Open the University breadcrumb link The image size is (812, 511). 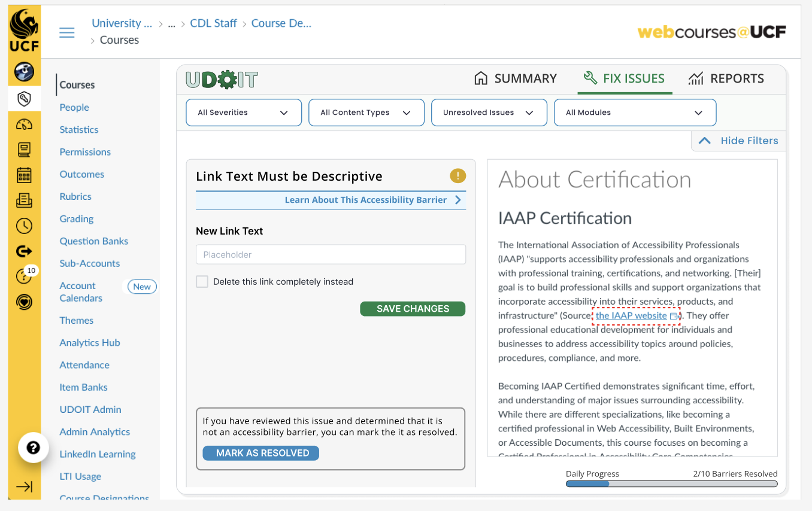click(x=122, y=23)
